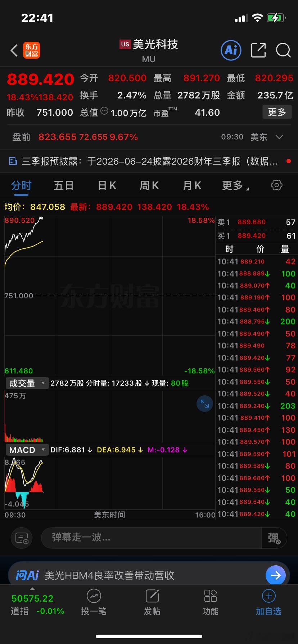
Task: Expand the chart to fullscreen
Action: (x=204, y=404)
